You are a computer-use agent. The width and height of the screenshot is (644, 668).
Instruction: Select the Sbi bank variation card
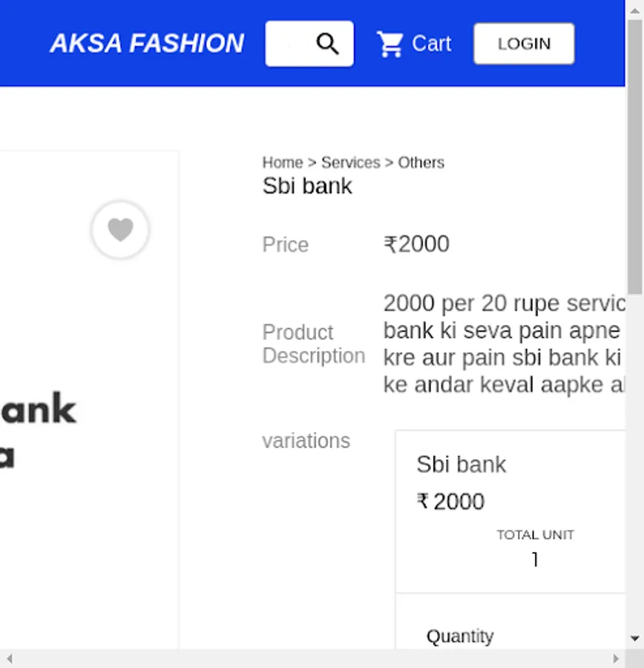(x=512, y=511)
